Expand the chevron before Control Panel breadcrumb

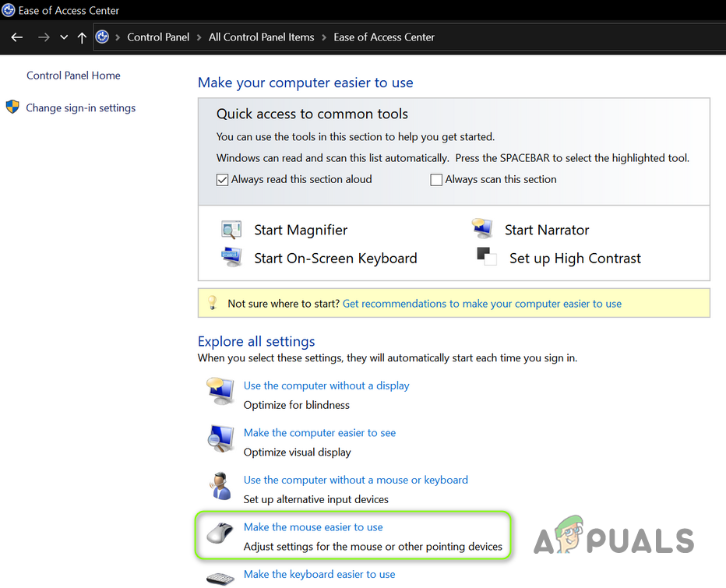[x=118, y=37]
